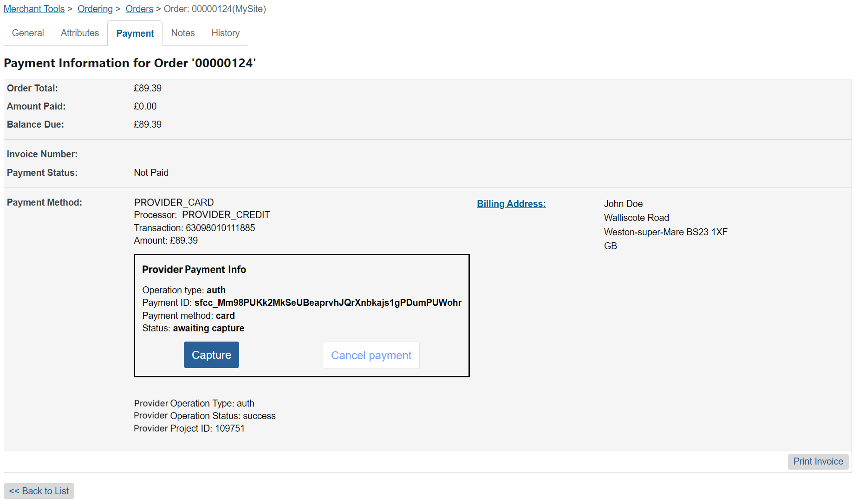The width and height of the screenshot is (859, 504).
Task: Click the Cancel payment button
Action: pos(371,355)
